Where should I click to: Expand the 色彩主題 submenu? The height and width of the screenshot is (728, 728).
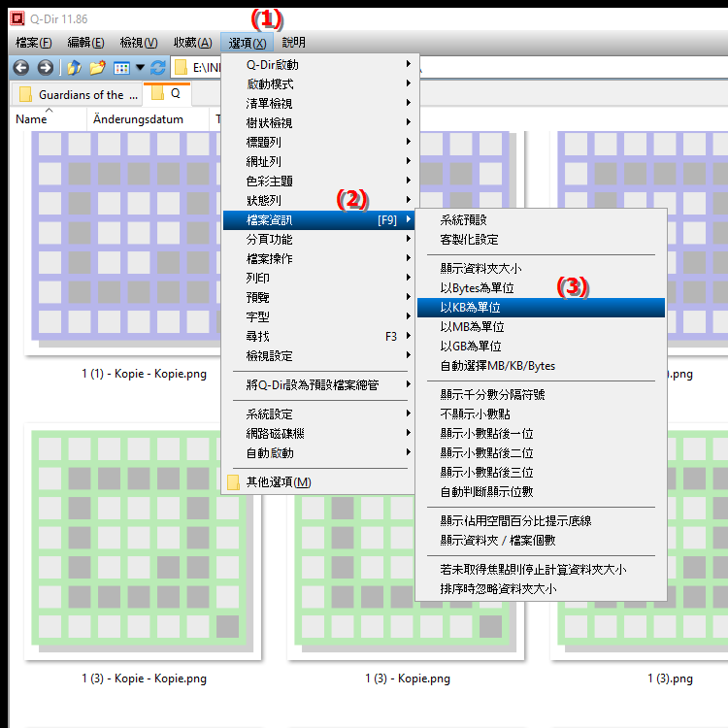point(320,182)
